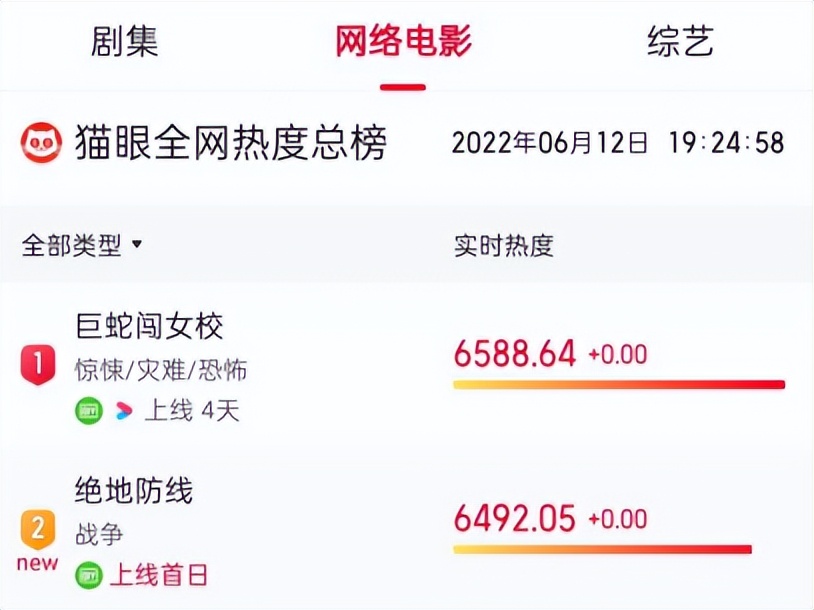Click the heat gradient bar under 6588.64
814x610 pixels.
click(x=618, y=385)
